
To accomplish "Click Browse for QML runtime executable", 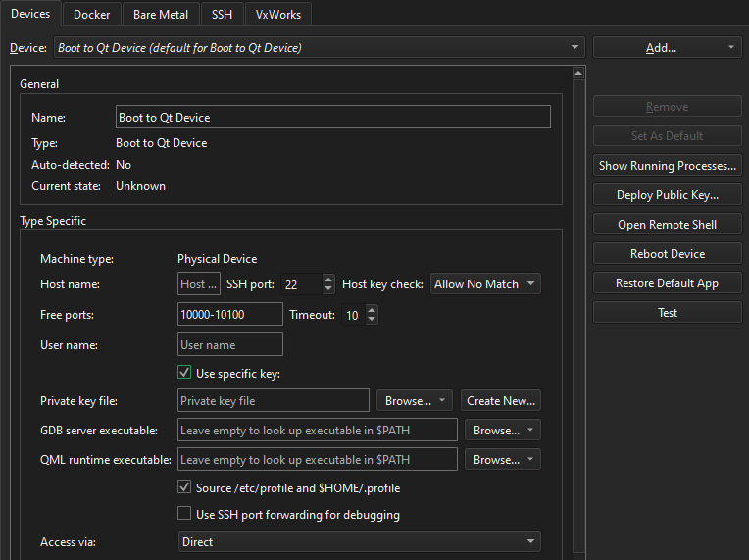I will pos(503,459).
